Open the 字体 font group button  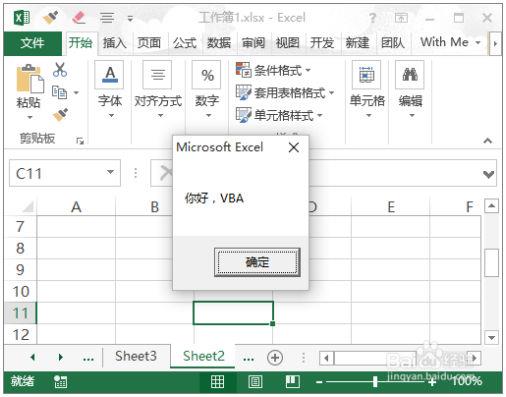(110, 90)
